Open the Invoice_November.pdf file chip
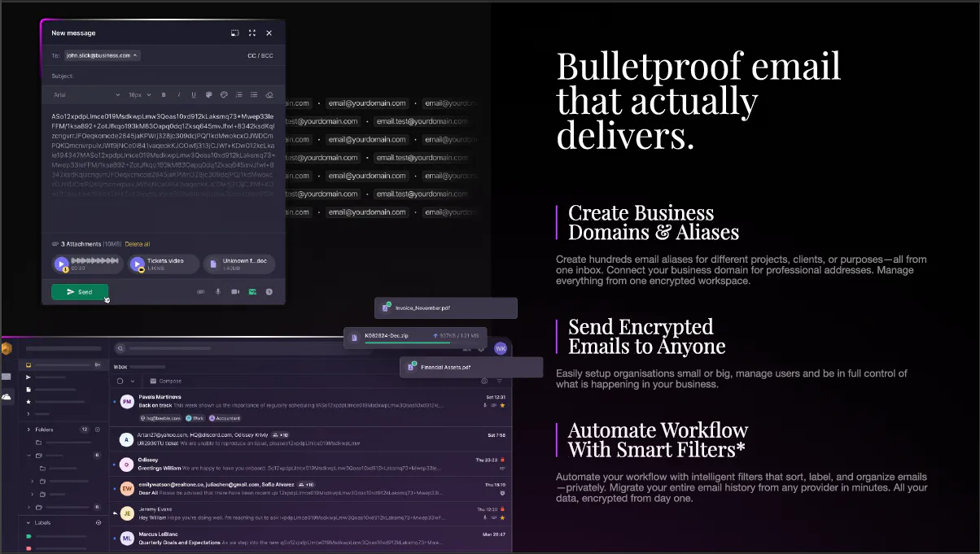 446,308
